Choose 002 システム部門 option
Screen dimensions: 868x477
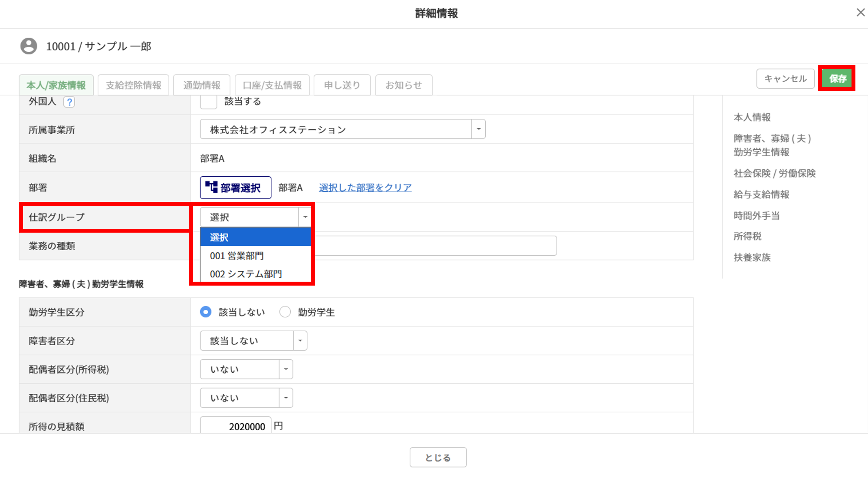tap(246, 274)
